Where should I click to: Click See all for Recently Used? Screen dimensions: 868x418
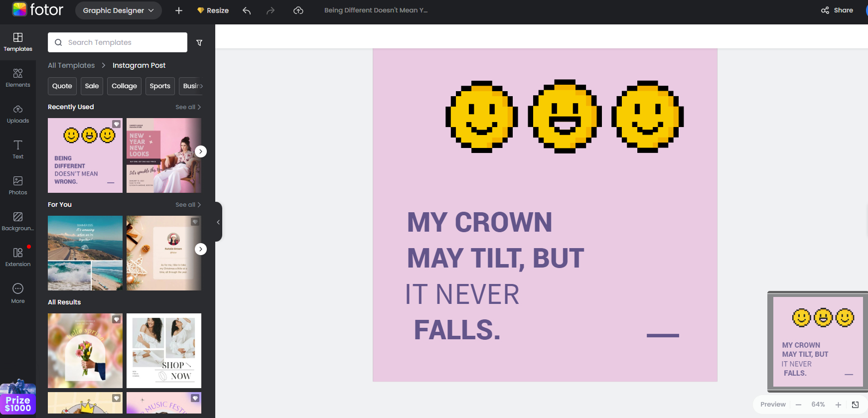(188, 107)
